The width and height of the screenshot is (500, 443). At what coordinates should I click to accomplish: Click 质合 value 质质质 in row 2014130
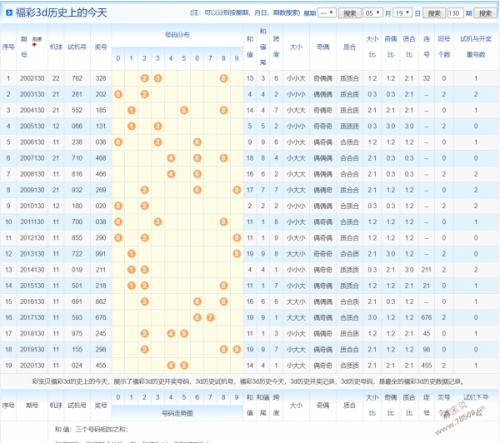[349, 270]
